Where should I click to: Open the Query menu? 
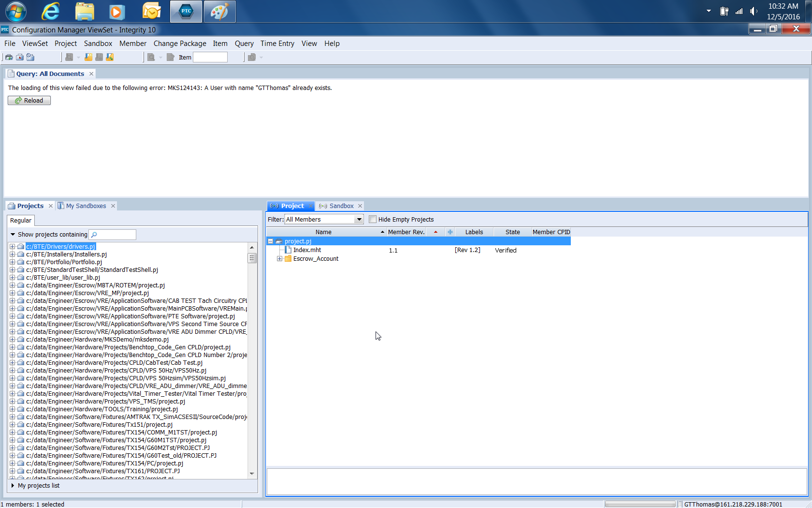coord(244,43)
